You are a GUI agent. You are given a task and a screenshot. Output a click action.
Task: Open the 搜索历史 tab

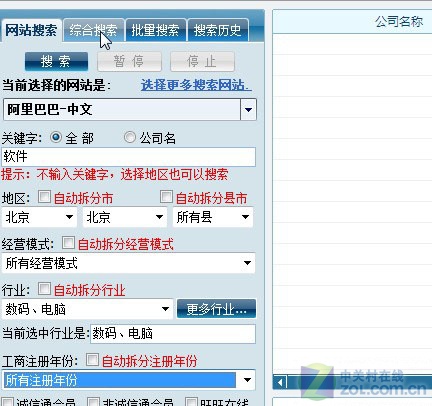(x=218, y=30)
